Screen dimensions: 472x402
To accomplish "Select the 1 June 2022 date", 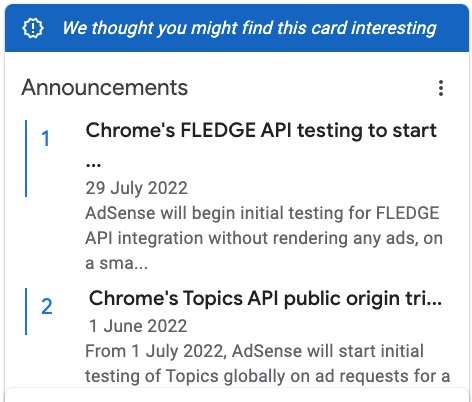I will 138,326.
